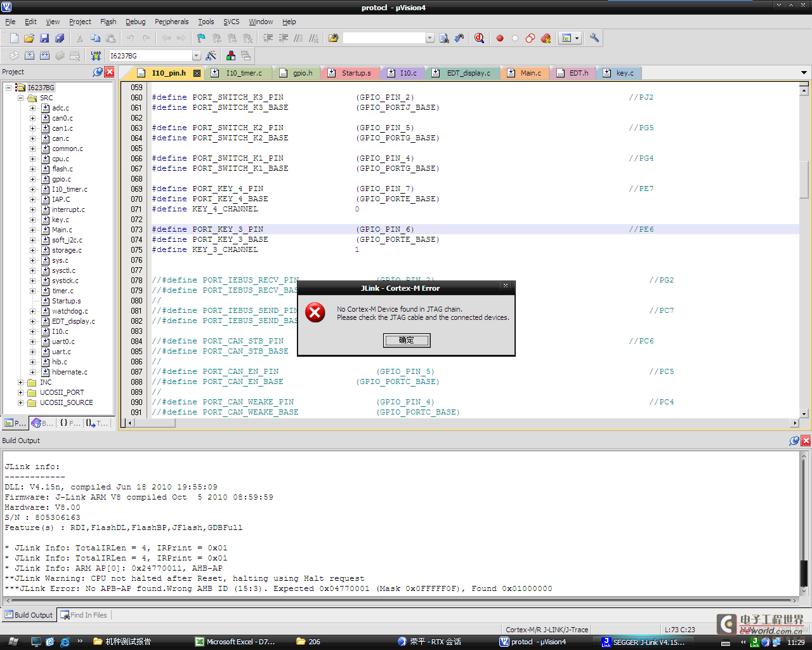Select Main.c in project tree
This screenshot has height=650, width=812.
(62, 230)
